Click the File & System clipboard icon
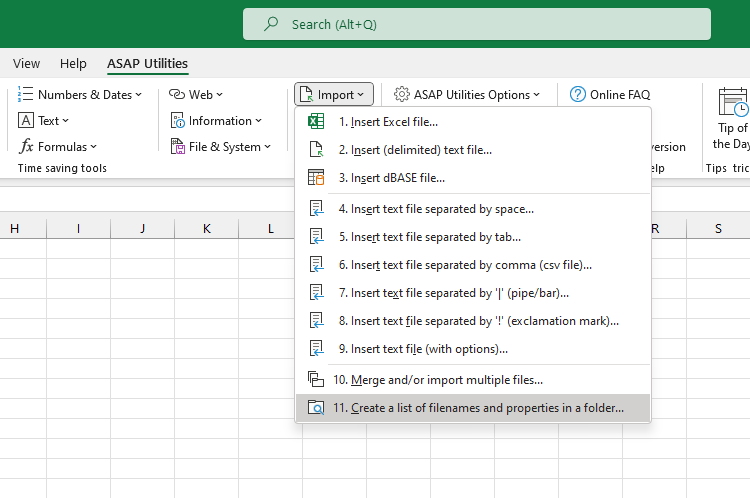Image resolution: width=750 pixels, height=498 pixels. point(177,146)
